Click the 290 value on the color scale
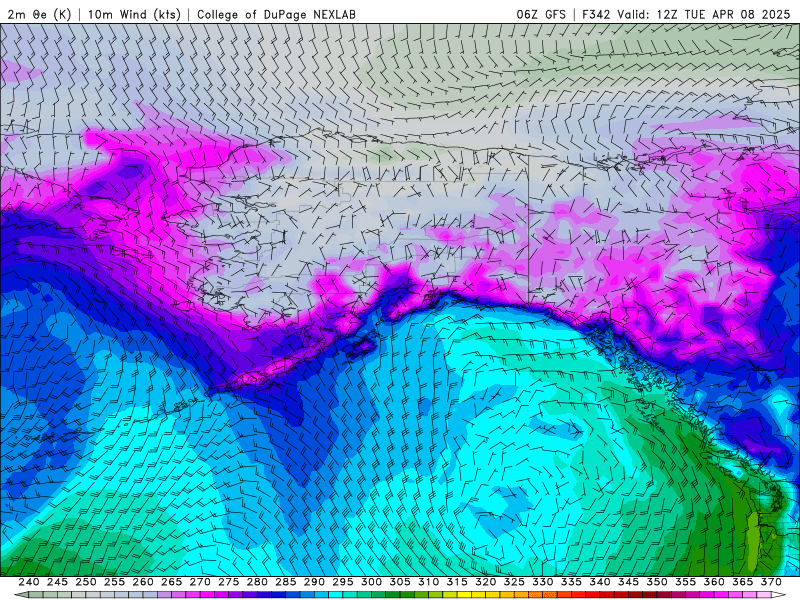Viewport: 800px width, 600px height. click(314, 582)
